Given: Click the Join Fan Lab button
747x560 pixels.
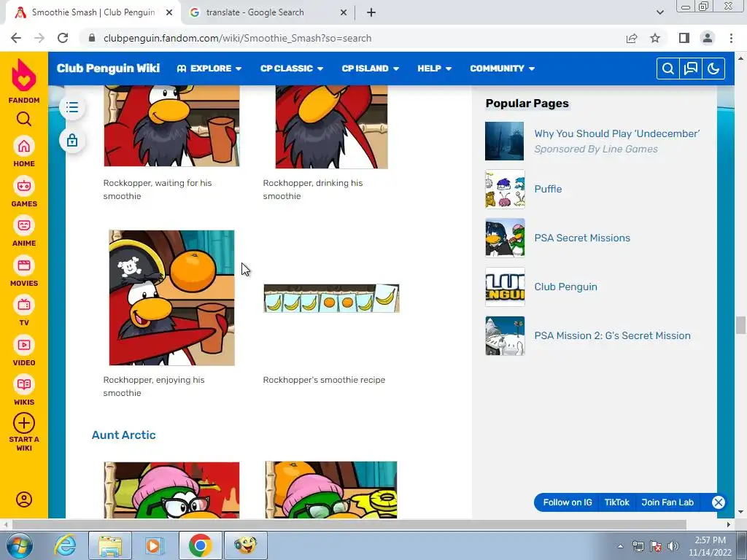Looking at the screenshot, I should (667, 502).
